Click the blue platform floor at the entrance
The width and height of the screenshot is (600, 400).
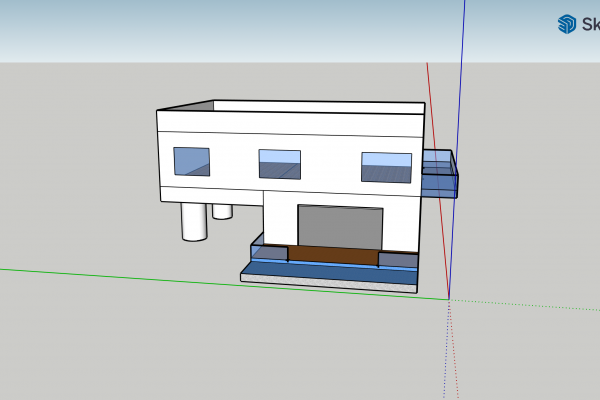(320, 270)
